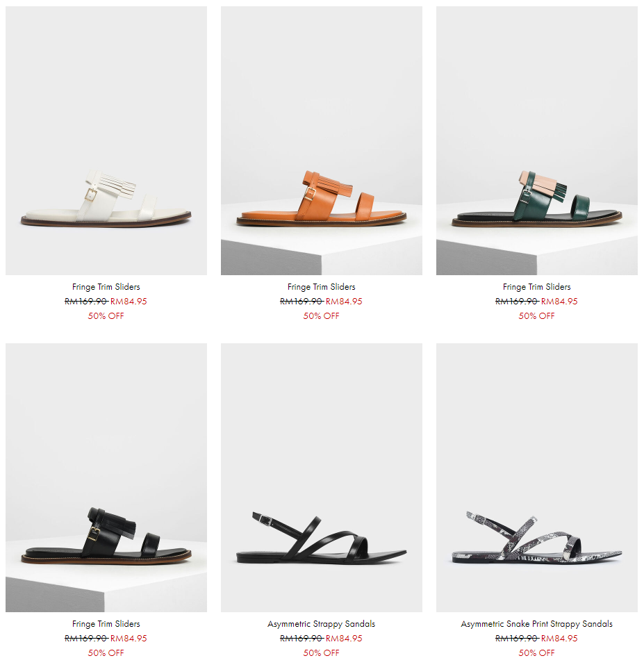This screenshot has height=665, width=644.
Task: Click the 50% OFF label under black slider
Action: click(x=106, y=652)
